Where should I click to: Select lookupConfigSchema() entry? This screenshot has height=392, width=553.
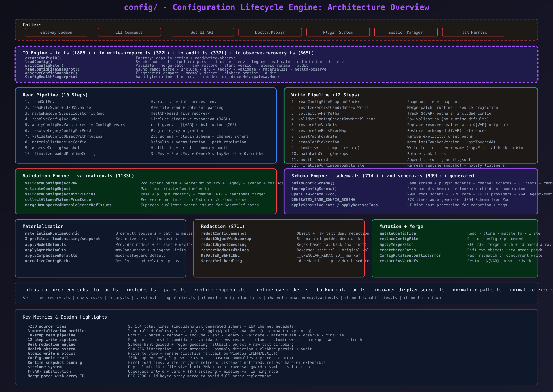coord(314,189)
